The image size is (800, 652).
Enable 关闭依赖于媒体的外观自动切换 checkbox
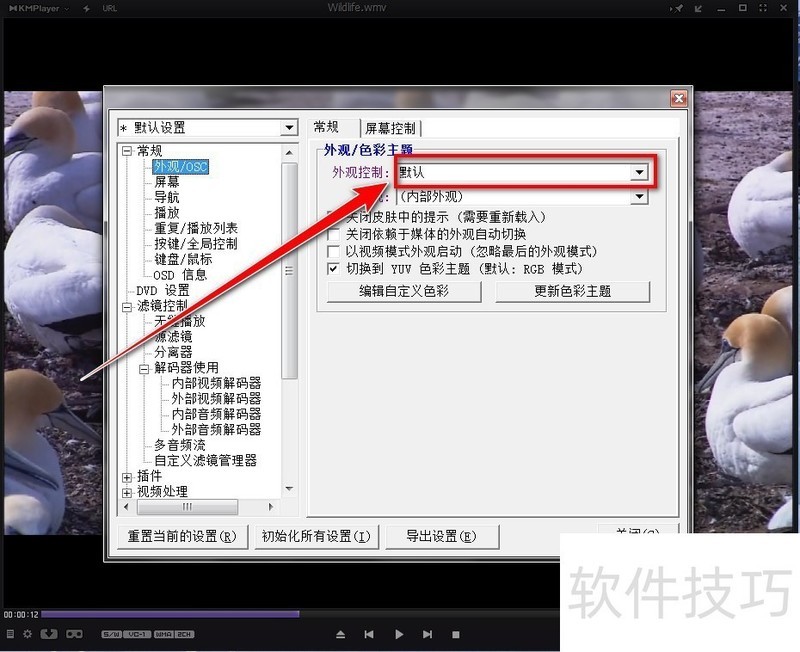click(334, 235)
